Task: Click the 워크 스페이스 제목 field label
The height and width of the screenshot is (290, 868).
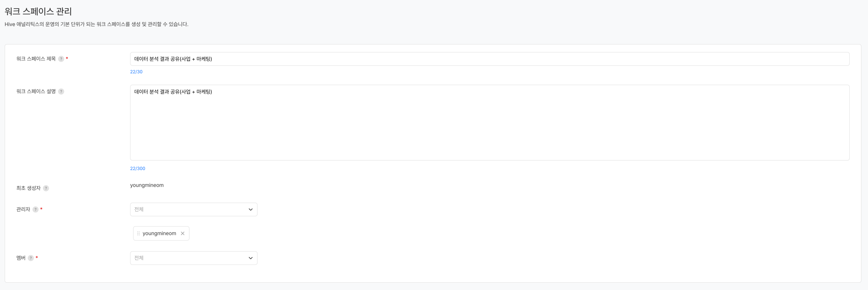Action: [36, 59]
